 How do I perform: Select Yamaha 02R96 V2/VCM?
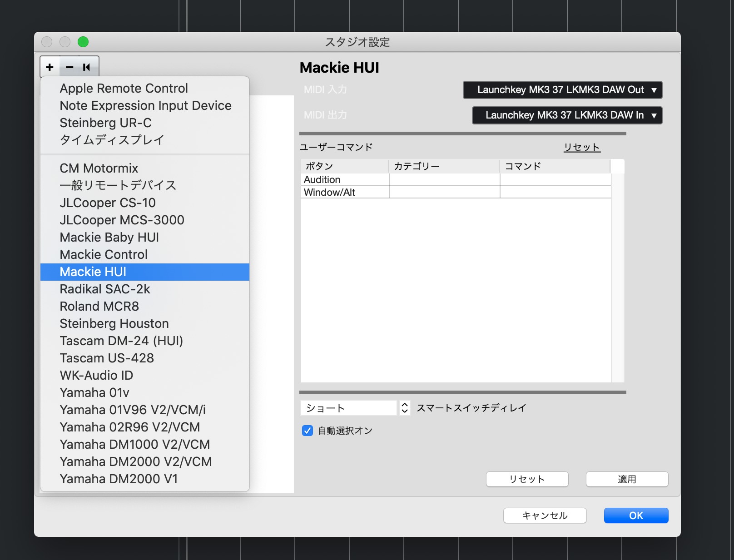click(145, 427)
